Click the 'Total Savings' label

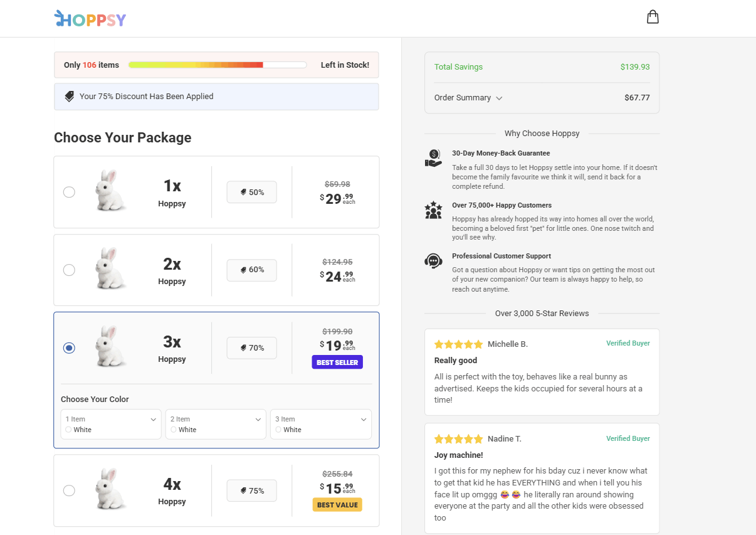click(458, 67)
